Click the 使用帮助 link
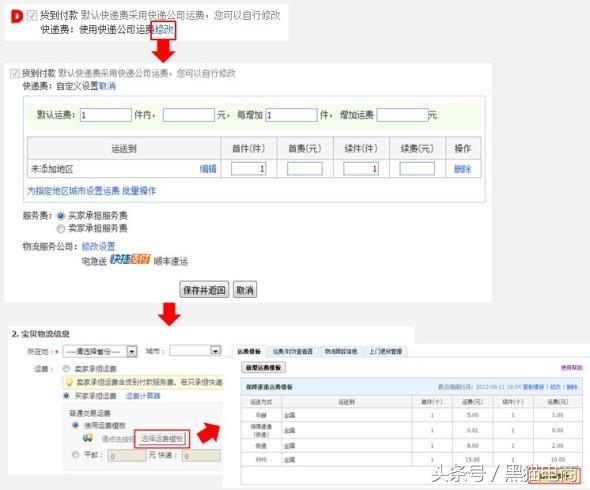The image size is (590, 490). pyautogui.click(x=572, y=368)
